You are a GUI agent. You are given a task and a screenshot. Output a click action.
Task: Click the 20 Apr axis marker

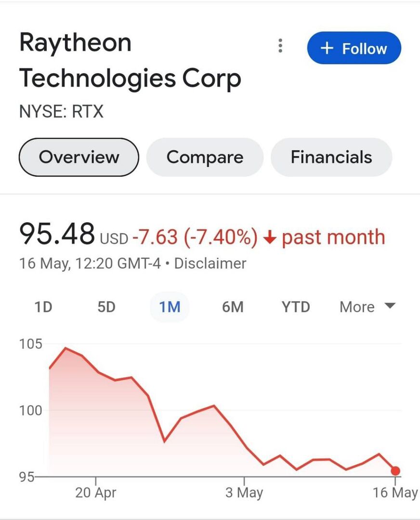tap(95, 493)
